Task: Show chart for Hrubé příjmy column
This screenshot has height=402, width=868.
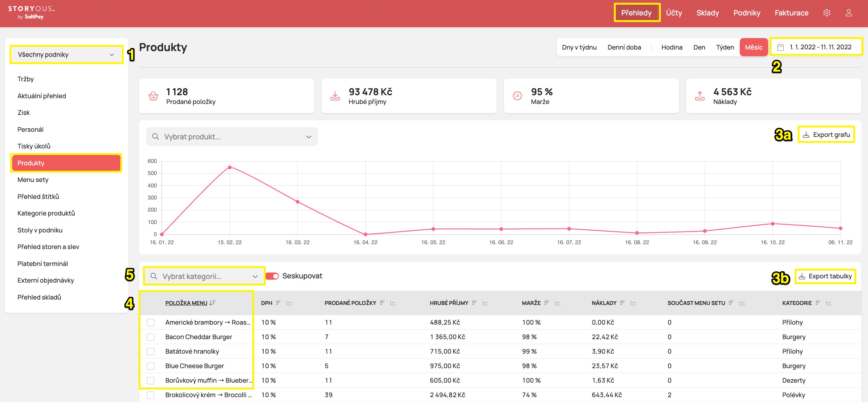Action: click(x=485, y=303)
